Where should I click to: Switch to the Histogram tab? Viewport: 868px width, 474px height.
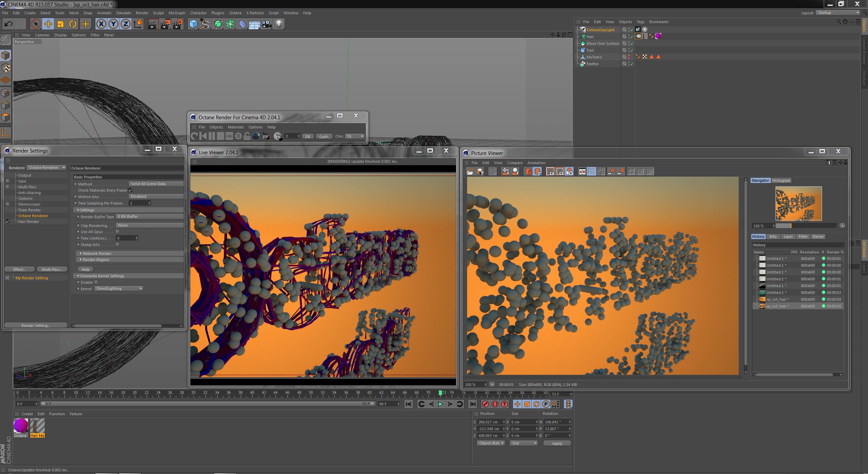[x=781, y=180]
